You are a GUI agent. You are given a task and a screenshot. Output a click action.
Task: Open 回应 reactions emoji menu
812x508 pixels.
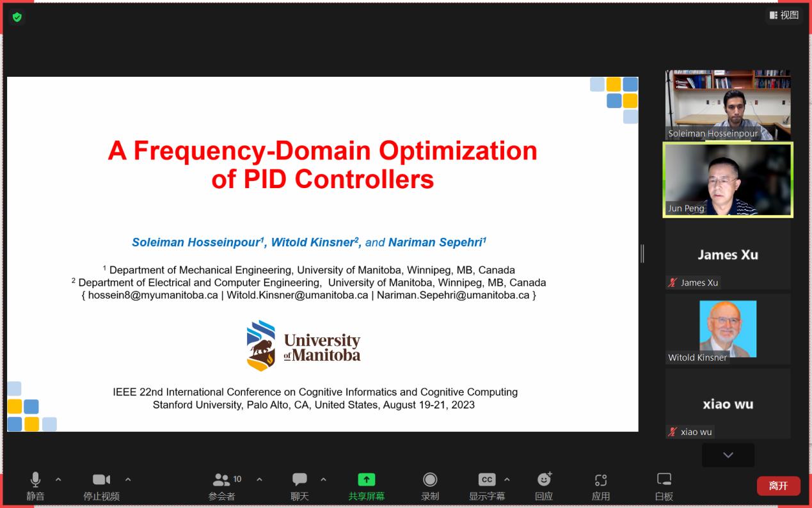pos(544,486)
